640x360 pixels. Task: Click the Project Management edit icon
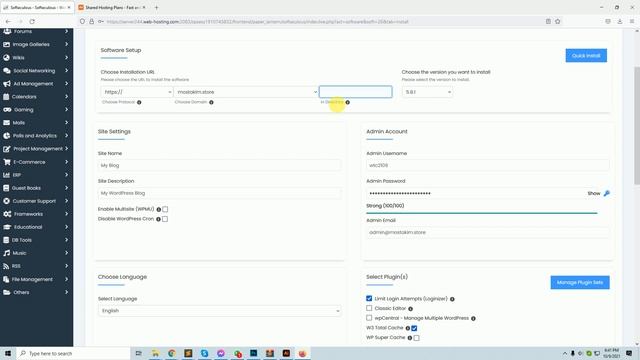(x=7, y=149)
